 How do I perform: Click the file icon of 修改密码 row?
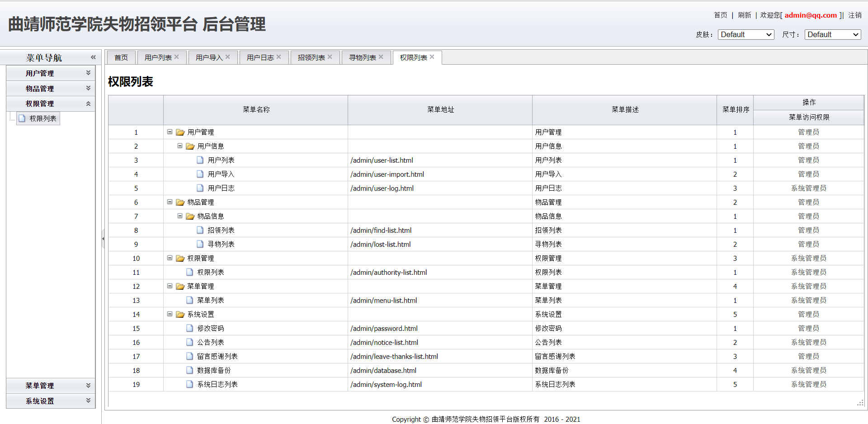(x=190, y=328)
